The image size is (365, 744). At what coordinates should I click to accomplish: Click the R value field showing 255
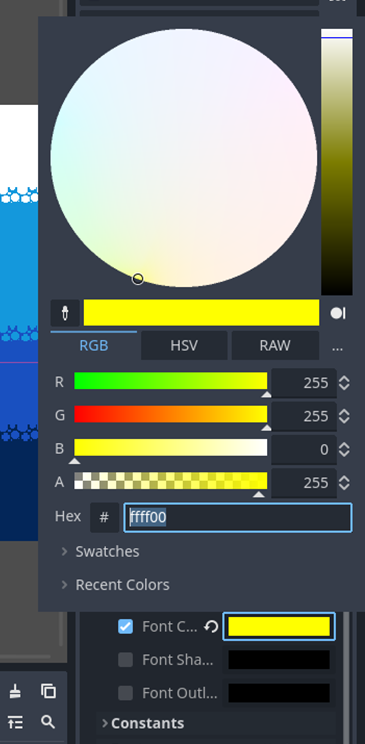pos(304,382)
